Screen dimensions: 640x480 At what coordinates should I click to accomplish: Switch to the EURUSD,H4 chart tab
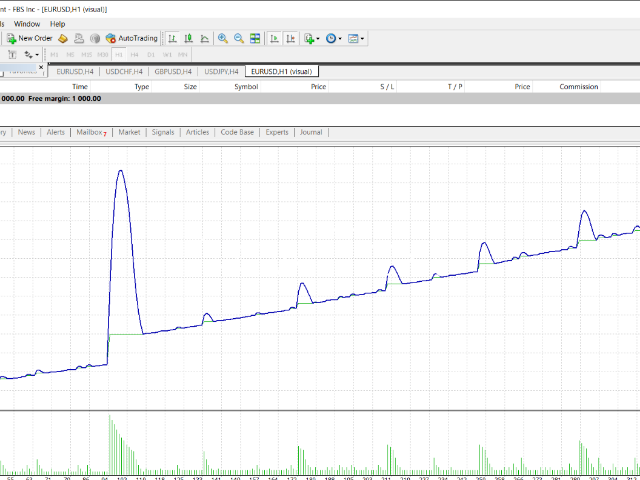(x=75, y=71)
